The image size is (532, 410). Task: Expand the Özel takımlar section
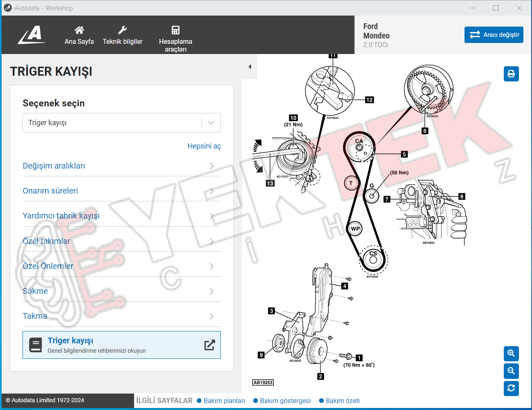pos(121,241)
